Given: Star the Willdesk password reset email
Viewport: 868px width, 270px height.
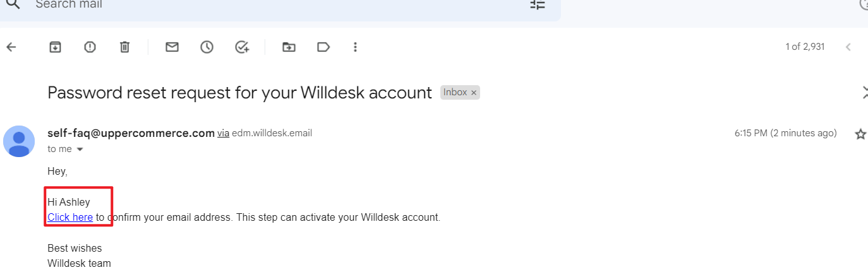Looking at the screenshot, I should [860, 134].
